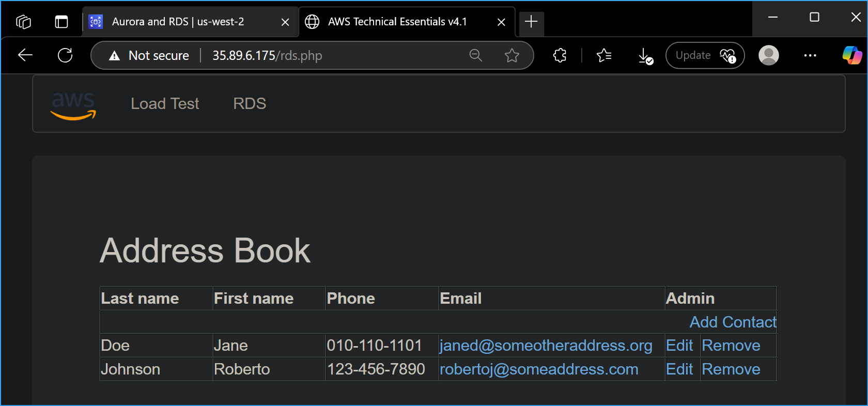Open Settings and more ellipsis menu
The image size is (868, 406).
click(x=810, y=55)
